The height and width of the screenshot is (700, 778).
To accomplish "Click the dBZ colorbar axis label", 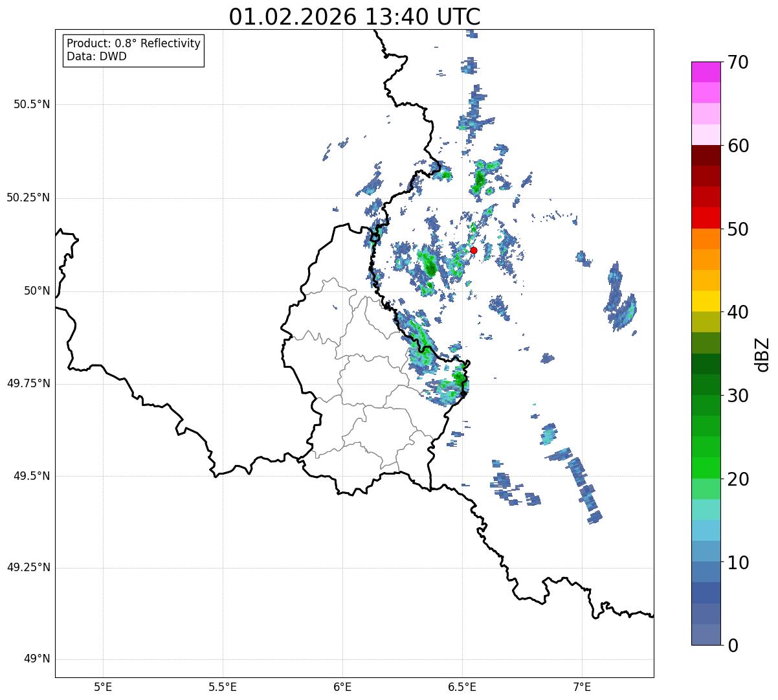I will [x=762, y=354].
